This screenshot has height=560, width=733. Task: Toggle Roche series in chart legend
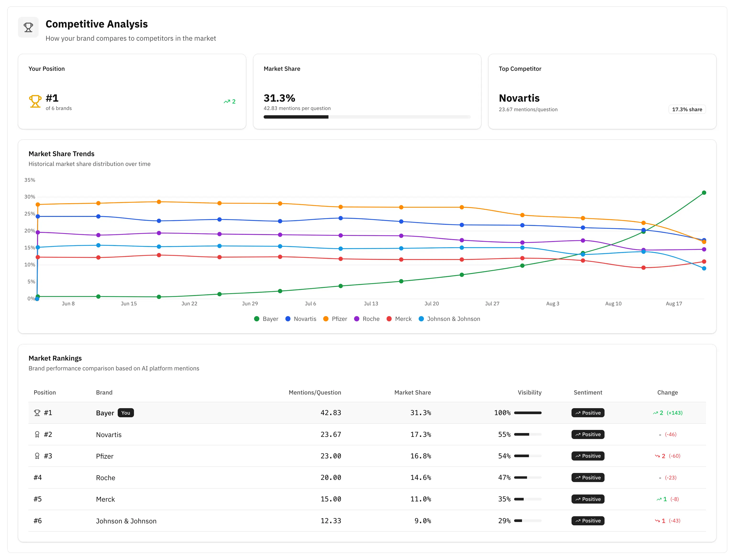coord(366,319)
